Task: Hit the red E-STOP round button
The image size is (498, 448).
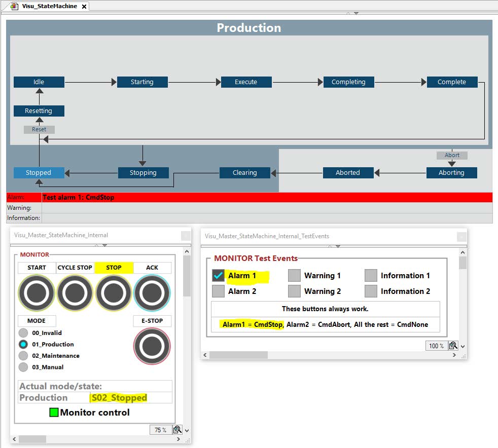Action: click(152, 346)
